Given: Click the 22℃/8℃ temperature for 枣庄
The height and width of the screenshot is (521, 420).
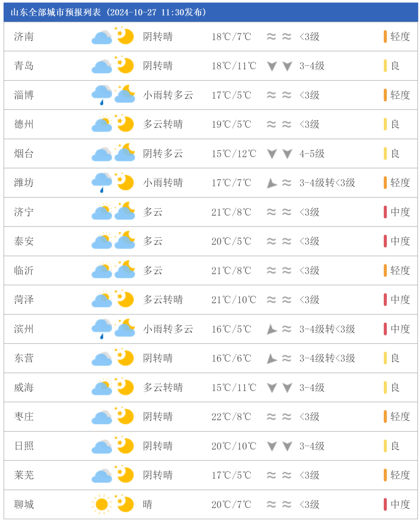Looking at the screenshot, I should click(x=231, y=417).
